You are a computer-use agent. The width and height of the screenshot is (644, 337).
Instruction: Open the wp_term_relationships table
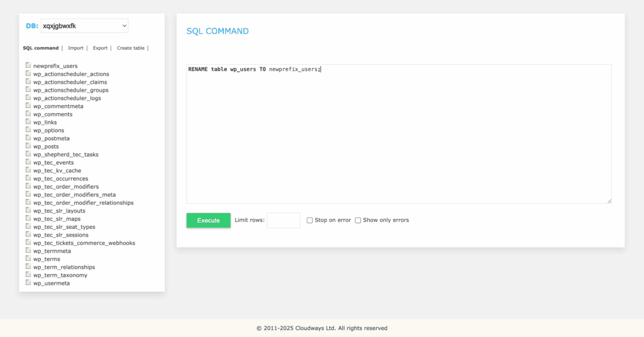click(x=64, y=267)
